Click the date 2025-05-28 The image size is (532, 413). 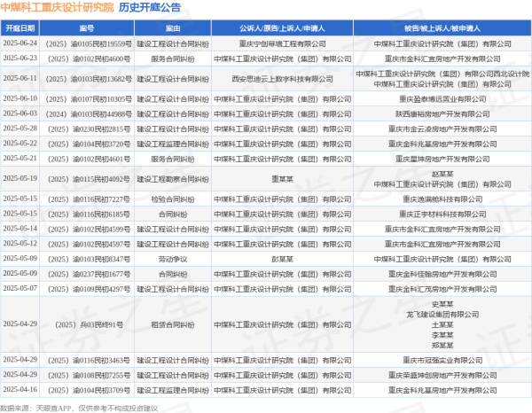pos(20,129)
